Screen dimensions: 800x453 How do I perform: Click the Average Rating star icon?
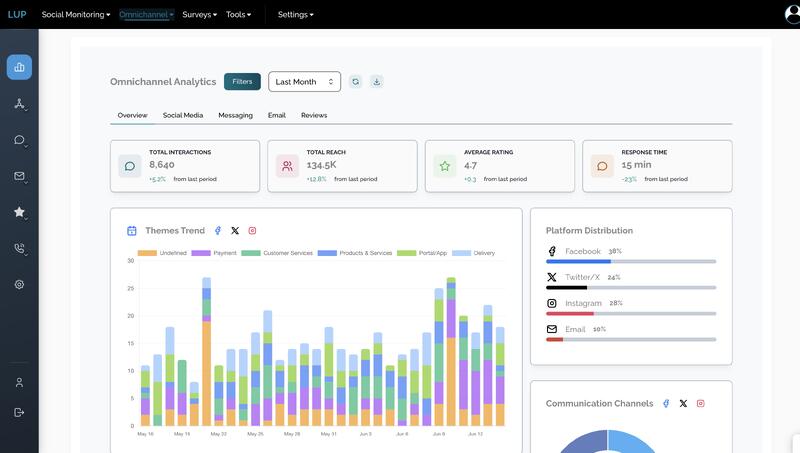(445, 166)
